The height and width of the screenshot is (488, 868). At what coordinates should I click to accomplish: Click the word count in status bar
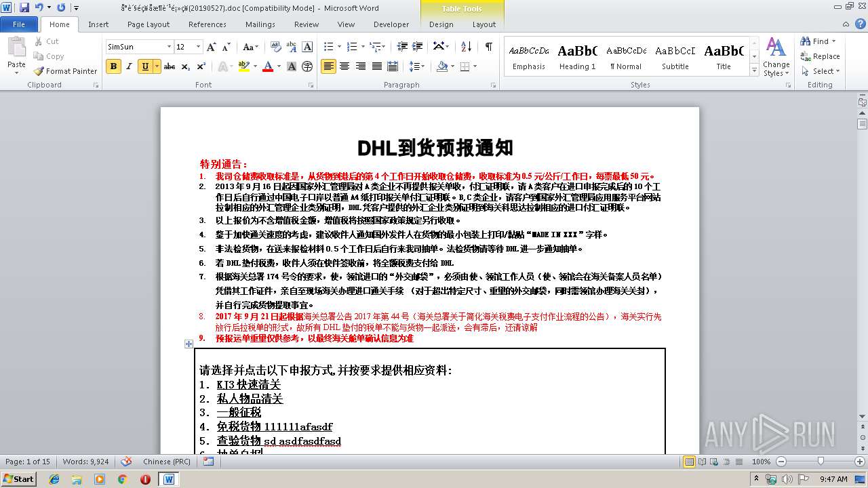click(x=85, y=462)
